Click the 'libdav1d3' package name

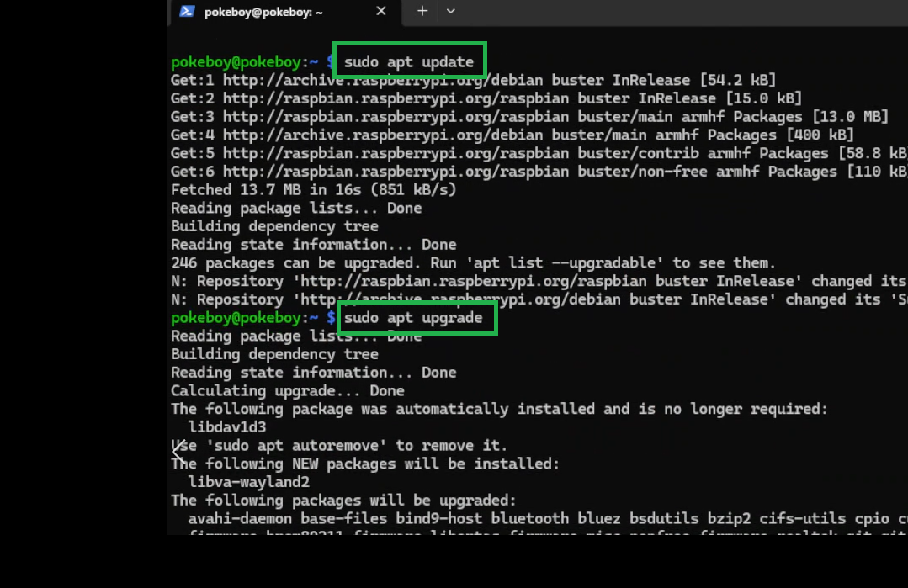point(227,427)
